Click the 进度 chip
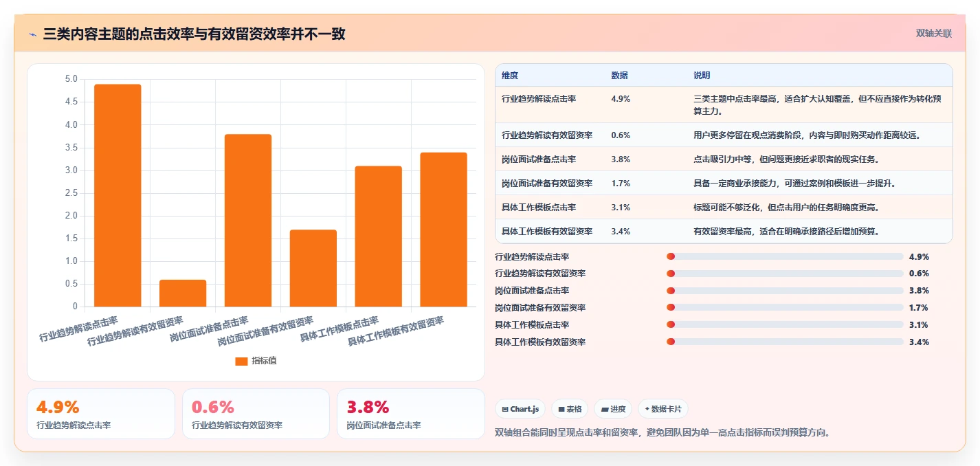This screenshot has width=980, height=466. point(613,409)
